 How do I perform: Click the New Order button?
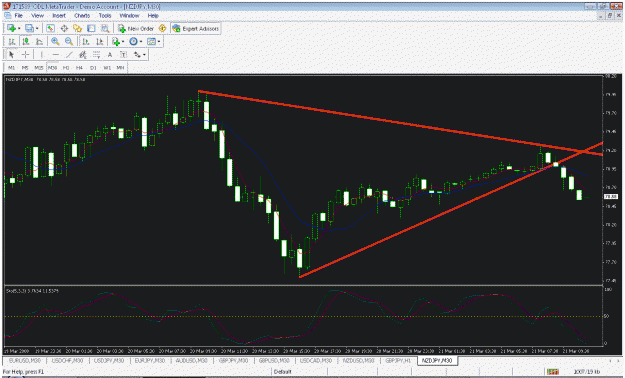click(136, 28)
